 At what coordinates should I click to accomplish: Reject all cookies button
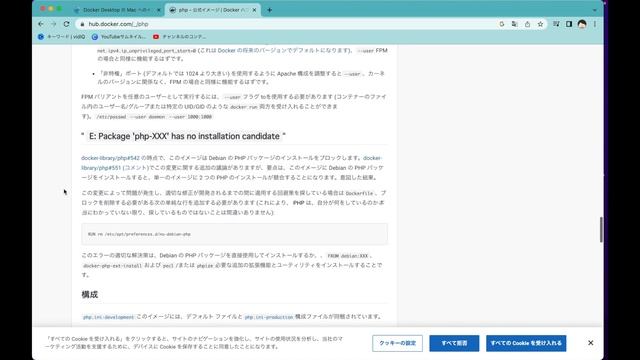coord(454,343)
